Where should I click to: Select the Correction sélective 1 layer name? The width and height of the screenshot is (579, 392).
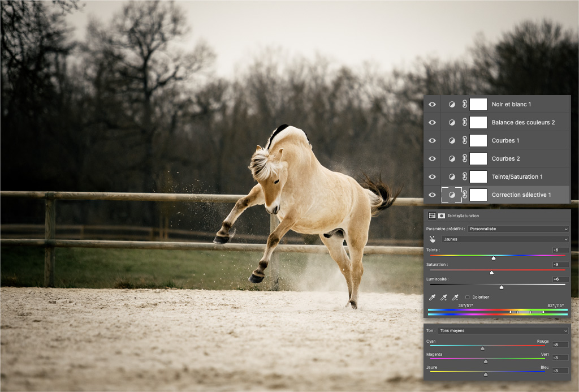(521, 195)
